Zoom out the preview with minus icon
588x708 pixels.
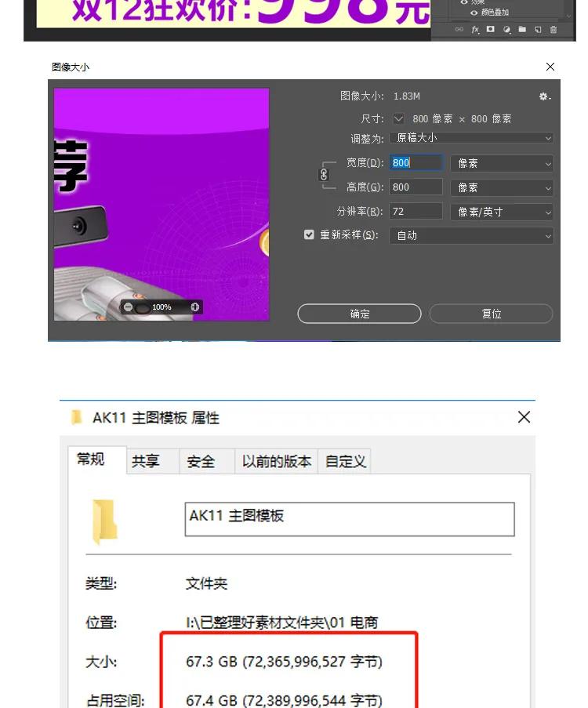coord(129,307)
